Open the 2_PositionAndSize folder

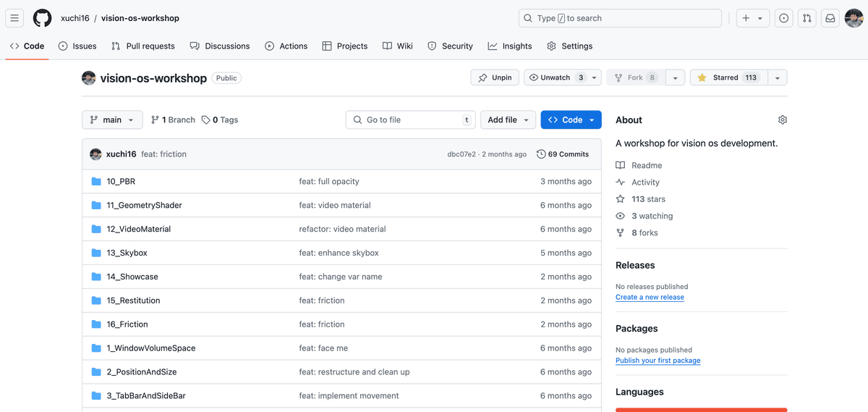pos(141,372)
